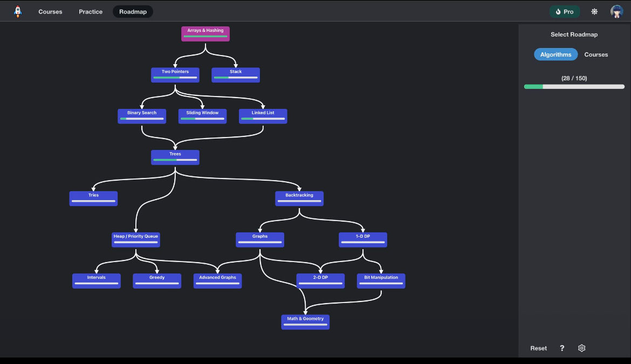631x364 pixels.
Task: Select the Roadmap nav tab
Action: pos(133,12)
